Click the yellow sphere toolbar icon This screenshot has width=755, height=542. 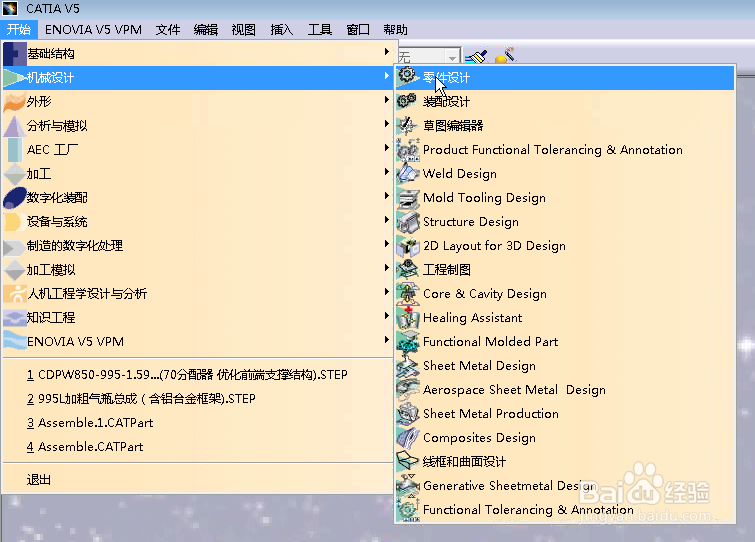(x=505, y=56)
